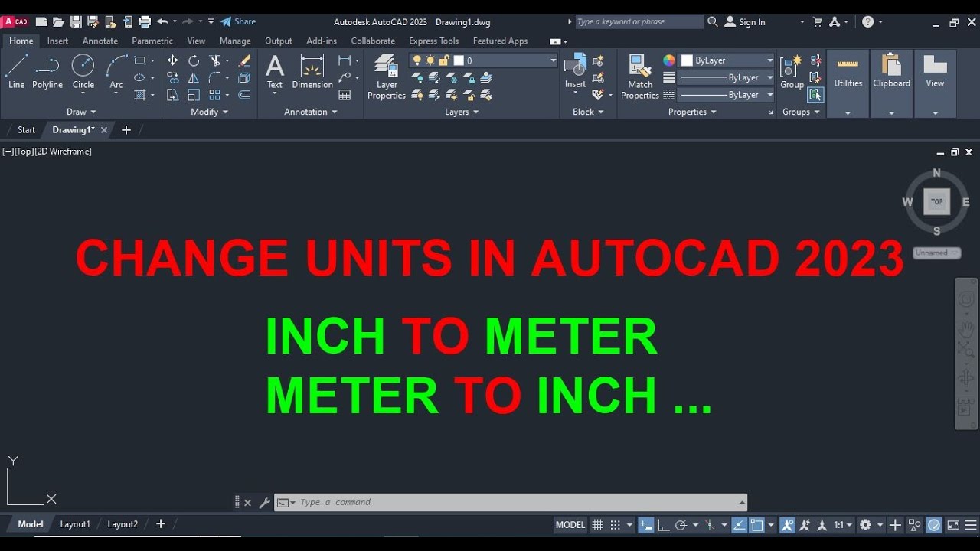Expand the Utilities panel
Image resolution: width=980 pixels, height=551 pixels.
point(848,113)
